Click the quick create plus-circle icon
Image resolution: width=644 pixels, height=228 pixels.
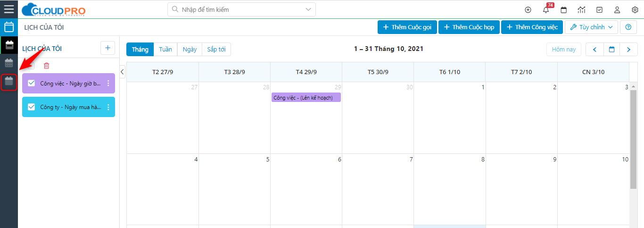(528, 9)
